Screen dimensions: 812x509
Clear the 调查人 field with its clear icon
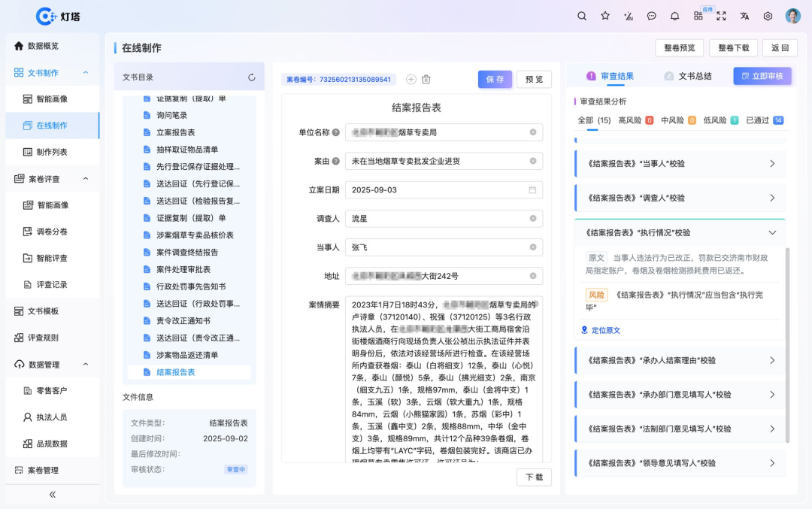click(x=533, y=219)
